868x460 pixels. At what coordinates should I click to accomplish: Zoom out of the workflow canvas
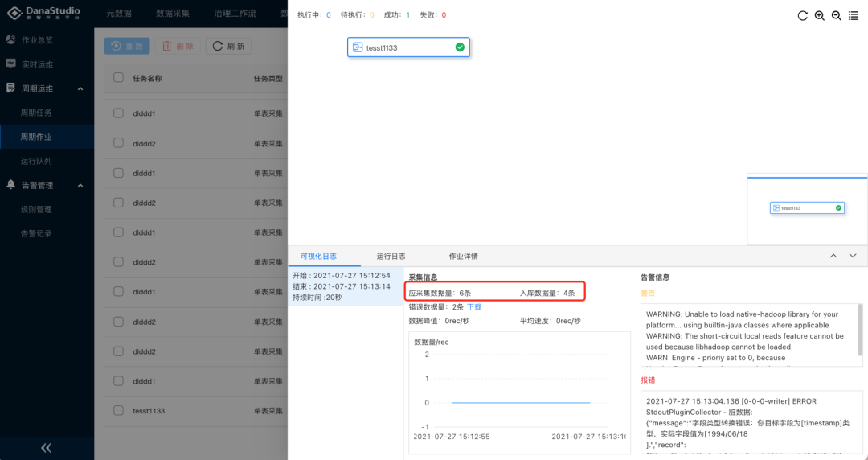click(x=837, y=15)
